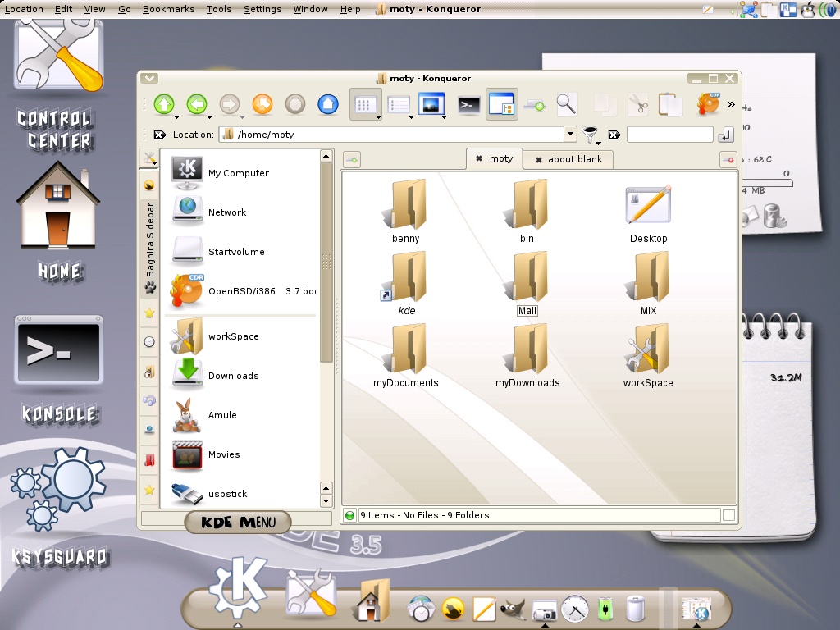Image resolution: width=840 pixels, height=630 pixels.
Task: Click the empty search input field
Action: pyautogui.click(x=669, y=134)
